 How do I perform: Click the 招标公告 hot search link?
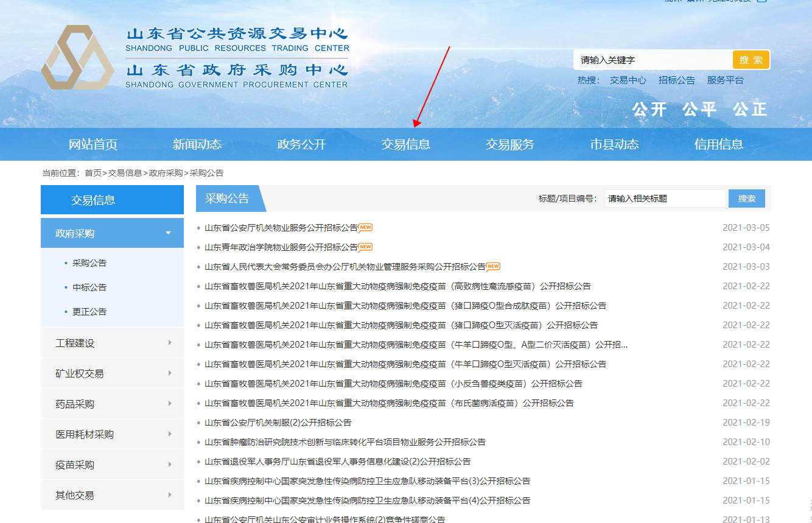(x=676, y=80)
